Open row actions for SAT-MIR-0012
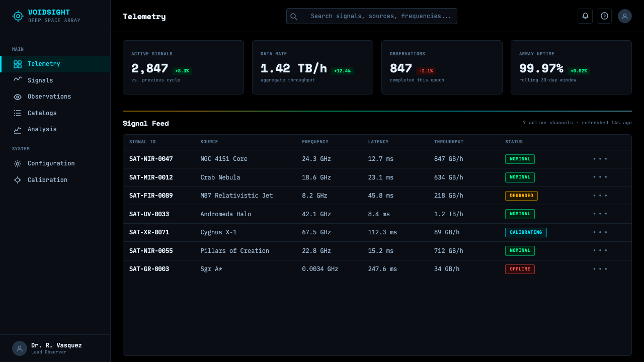This screenshot has height=362, width=644. (600, 177)
